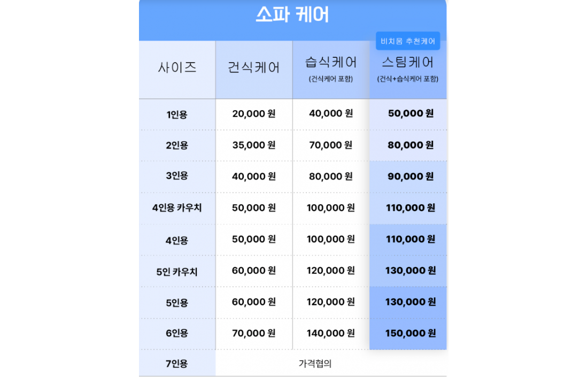Click the 가격협의 text in the 7인용 row

tap(315, 364)
